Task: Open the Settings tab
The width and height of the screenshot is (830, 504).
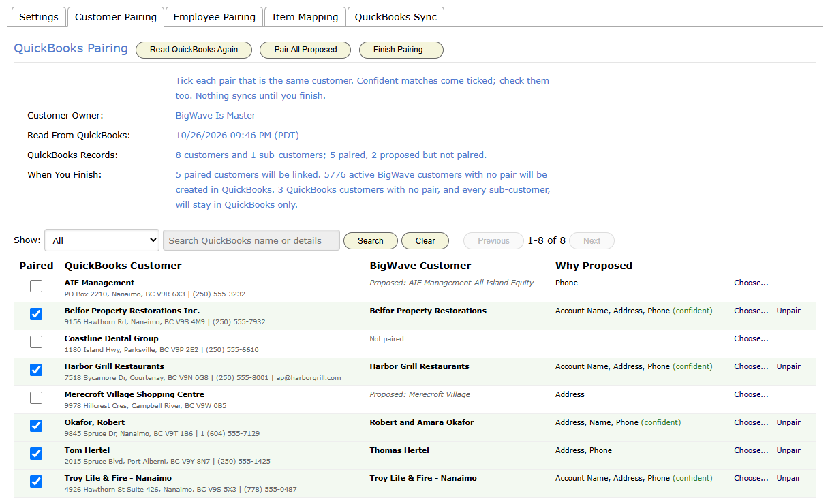Action: [x=39, y=17]
